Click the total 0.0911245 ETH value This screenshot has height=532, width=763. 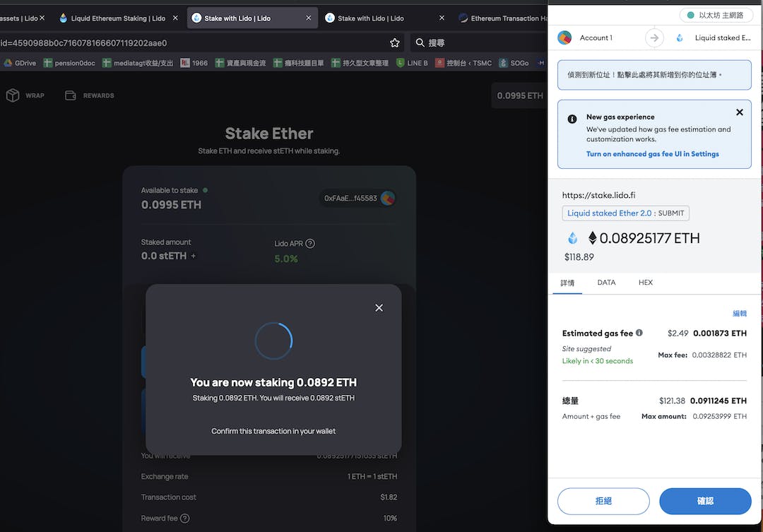tap(718, 401)
